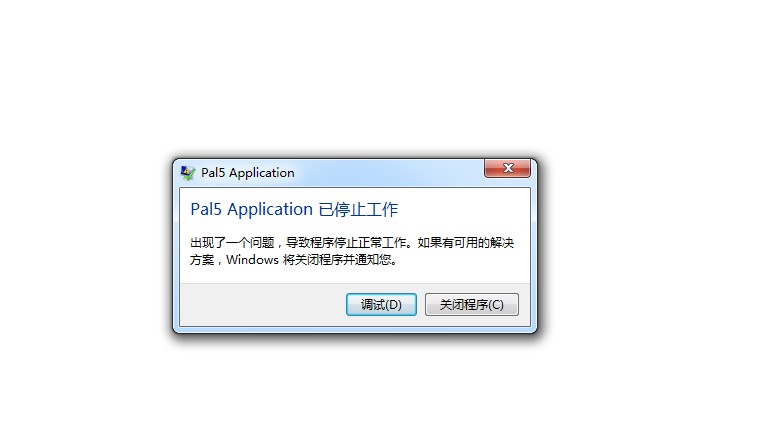Click the 调试(D) debug button
758x426 pixels.
(381, 305)
